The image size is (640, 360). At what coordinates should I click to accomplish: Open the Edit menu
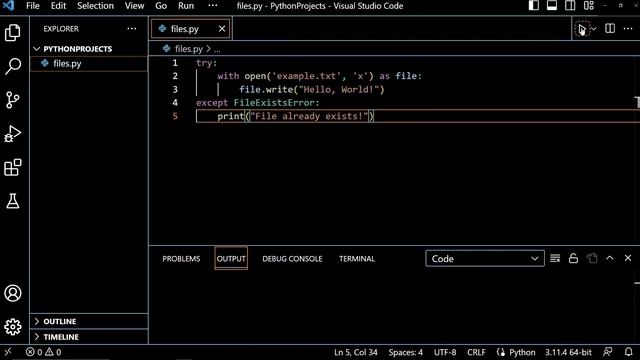pyautogui.click(x=58, y=6)
